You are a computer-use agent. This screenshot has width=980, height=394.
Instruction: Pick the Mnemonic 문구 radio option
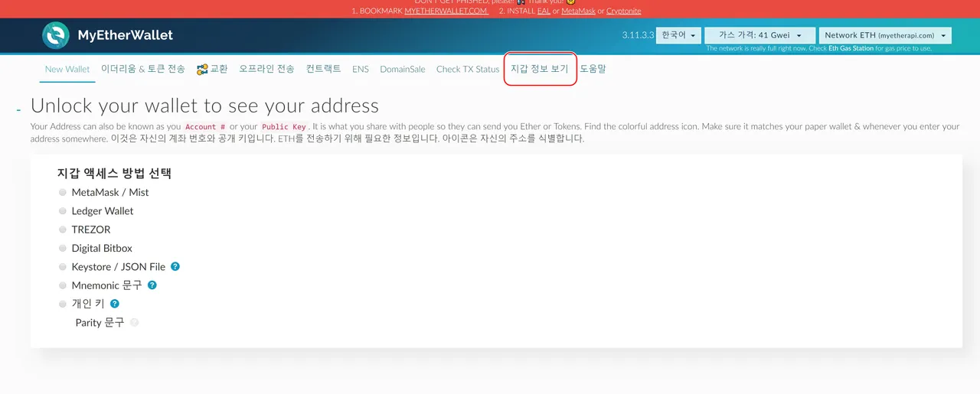(x=63, y=285)
